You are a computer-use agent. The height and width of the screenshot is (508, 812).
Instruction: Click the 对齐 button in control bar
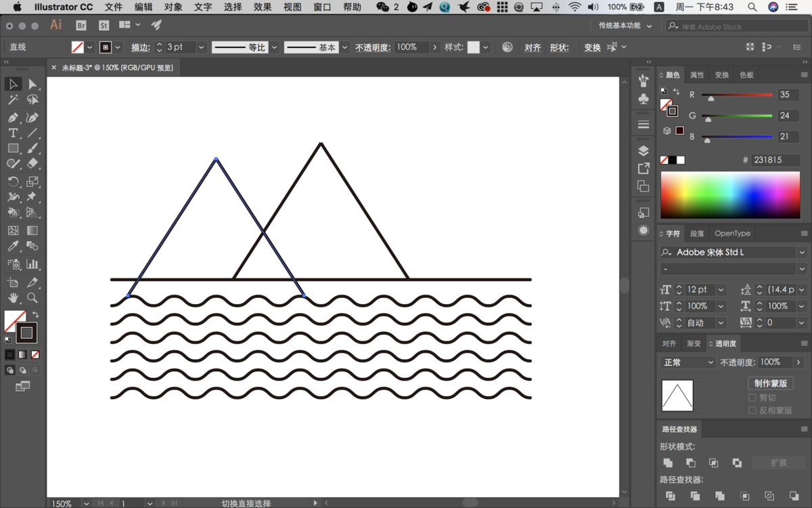[533, 47]
